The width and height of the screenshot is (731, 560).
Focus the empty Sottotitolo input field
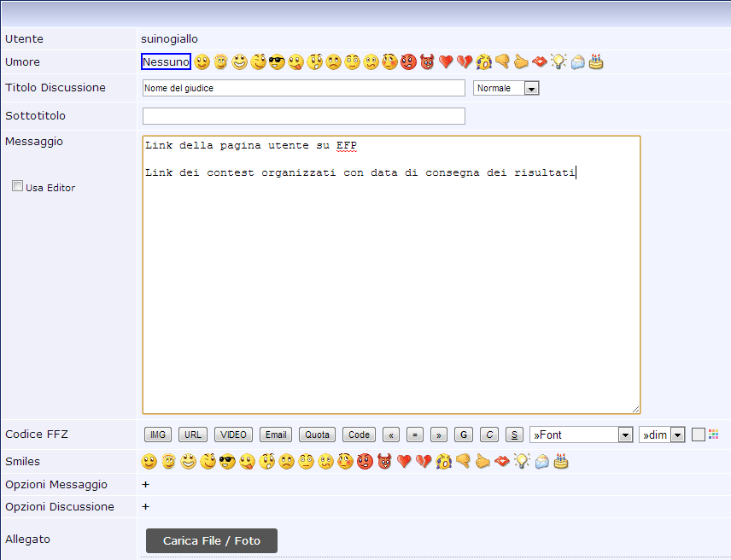[x=304, y=116]
